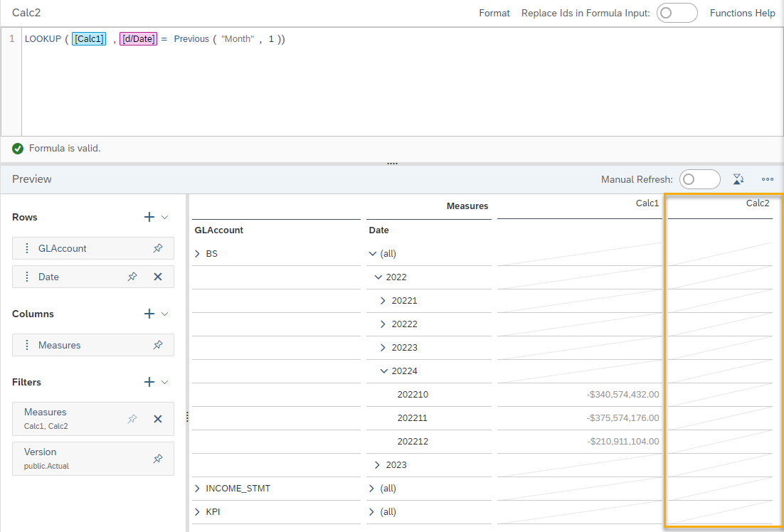784x532 pixels.
Task: Click the [d/Date] token in formula
Action: [138, 39]
